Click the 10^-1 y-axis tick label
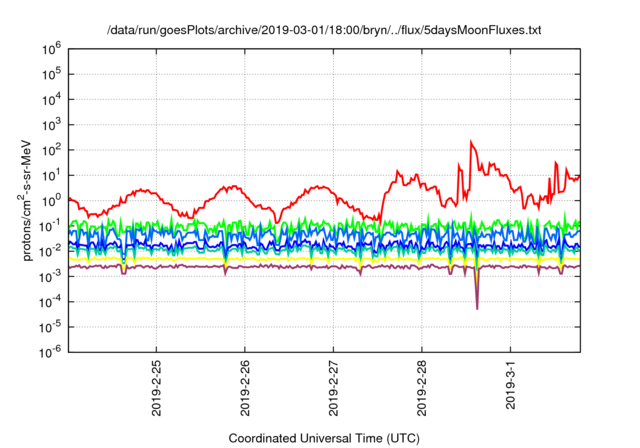The image size is (640, 448). point(51,226)
